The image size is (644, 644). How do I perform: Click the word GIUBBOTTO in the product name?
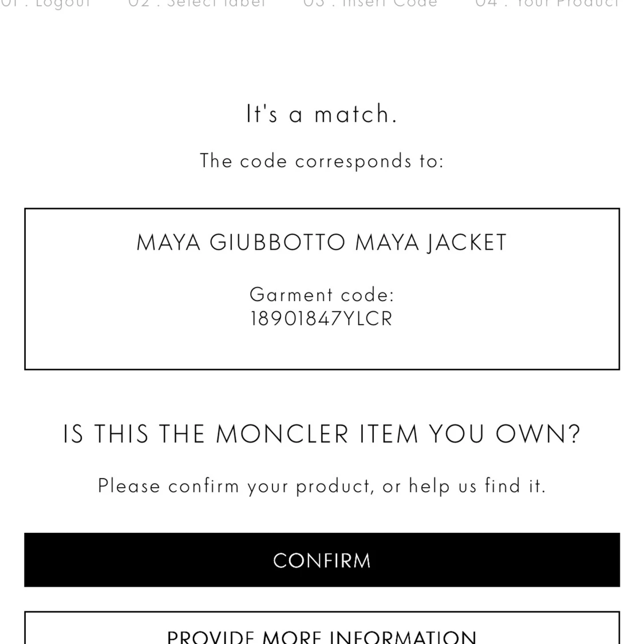tap(278, 243)
